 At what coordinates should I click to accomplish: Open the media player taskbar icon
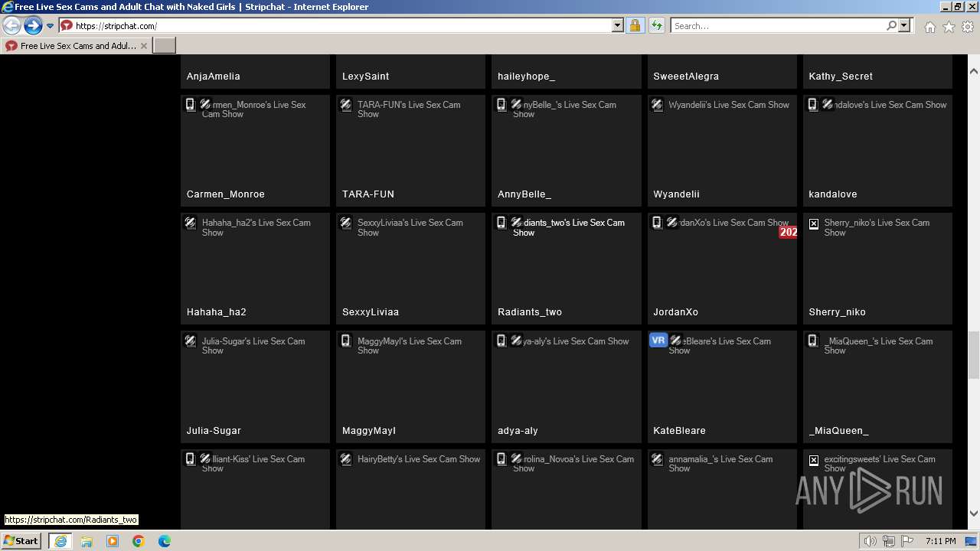(113, 541)
